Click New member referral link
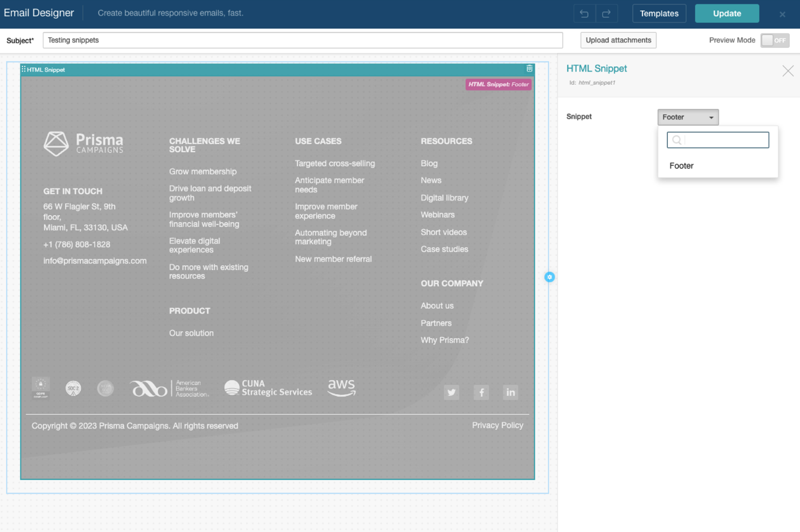800x532 pixels. [333, 259]
